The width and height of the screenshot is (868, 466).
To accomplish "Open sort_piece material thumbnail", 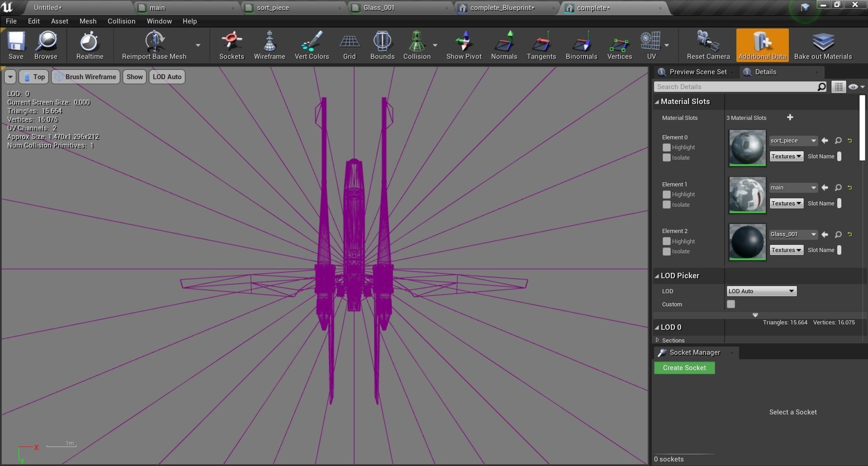I will click(x=747, y=148).
